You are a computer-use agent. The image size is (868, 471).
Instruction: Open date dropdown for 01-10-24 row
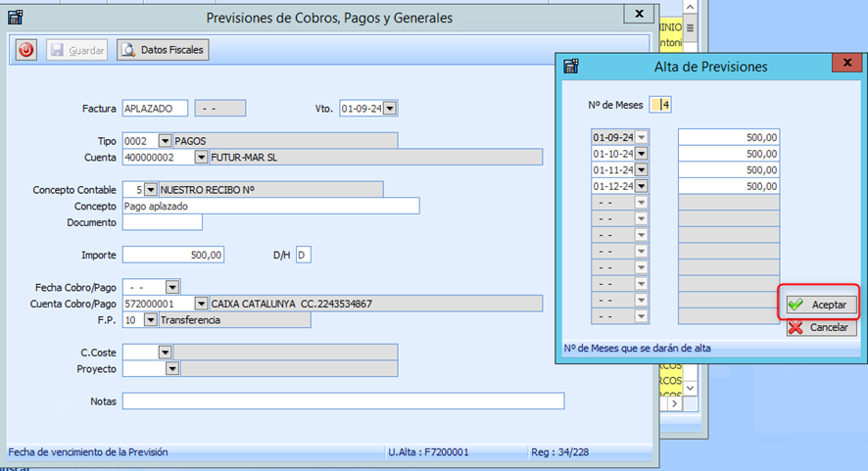click(x=642, y=154)
